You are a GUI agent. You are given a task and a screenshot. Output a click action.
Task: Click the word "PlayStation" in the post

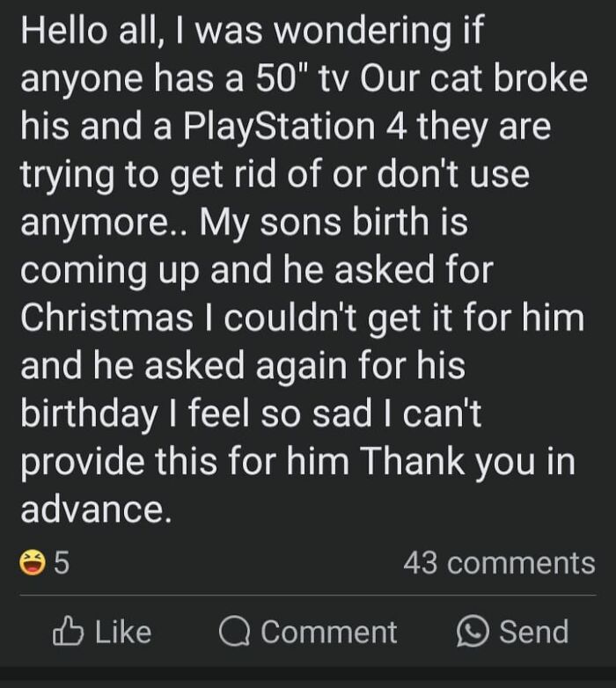277,126
